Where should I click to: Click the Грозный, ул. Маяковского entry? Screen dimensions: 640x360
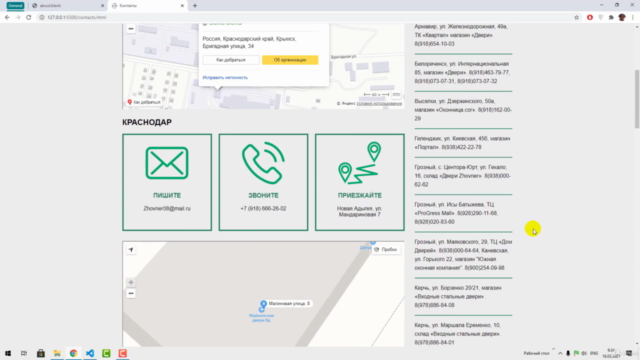463,255
